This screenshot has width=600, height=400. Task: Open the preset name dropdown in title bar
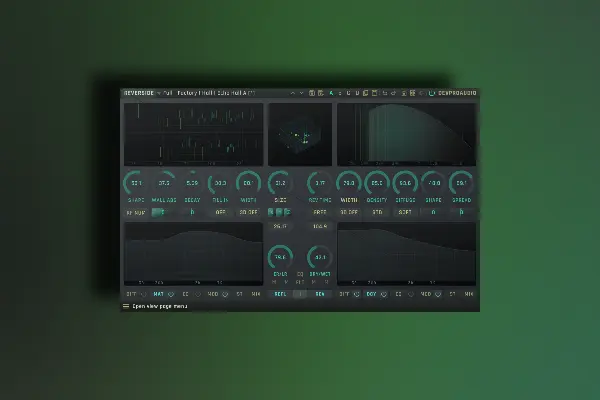(216, 93)
